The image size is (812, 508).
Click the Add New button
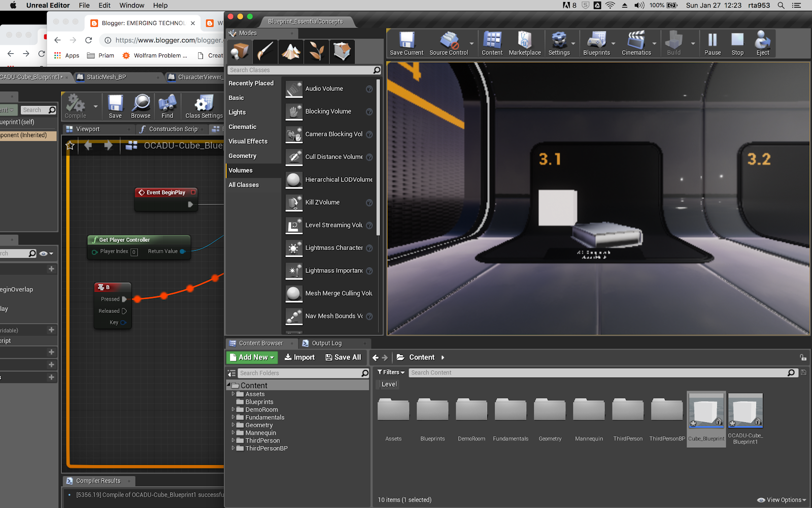252,358
